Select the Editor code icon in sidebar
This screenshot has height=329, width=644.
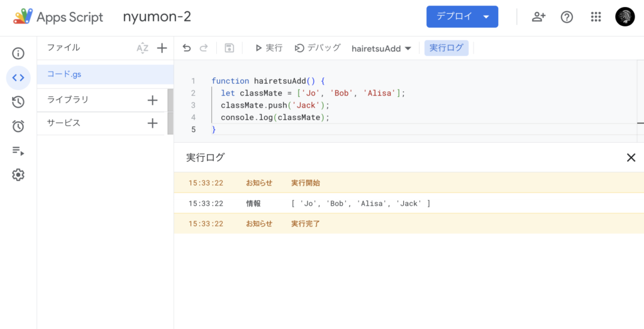(18, 78)
